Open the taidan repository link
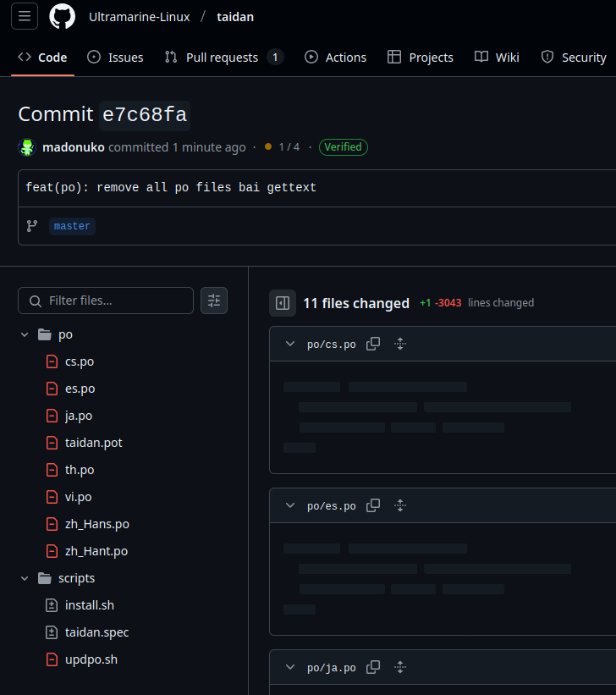Viewport: 616px width, 695px height. (235, 17)
